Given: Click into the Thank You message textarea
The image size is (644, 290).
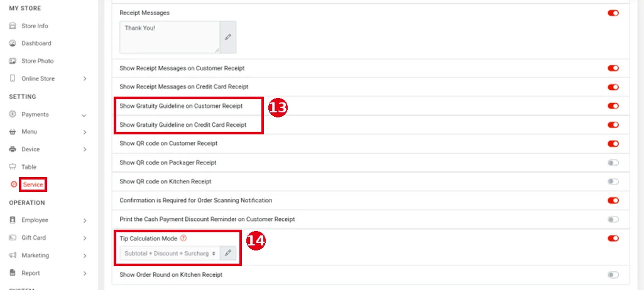Looking at the screenshot, I should click(x=170, y=37).
